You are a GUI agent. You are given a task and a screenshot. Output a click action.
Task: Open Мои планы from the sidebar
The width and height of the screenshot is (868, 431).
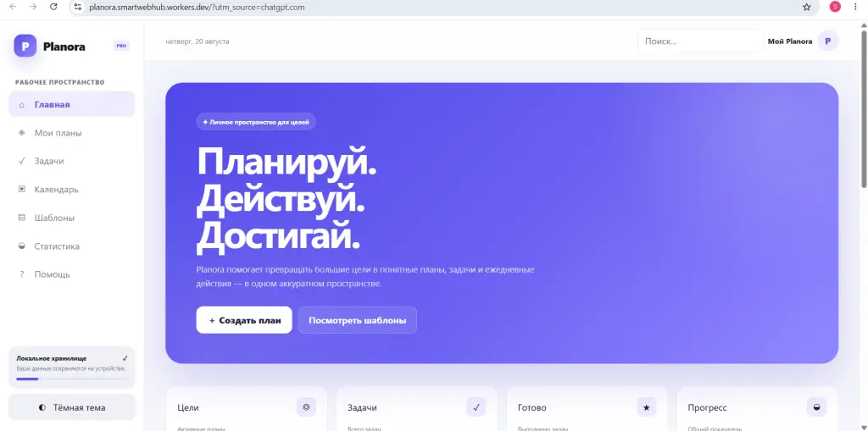(71, 133)
